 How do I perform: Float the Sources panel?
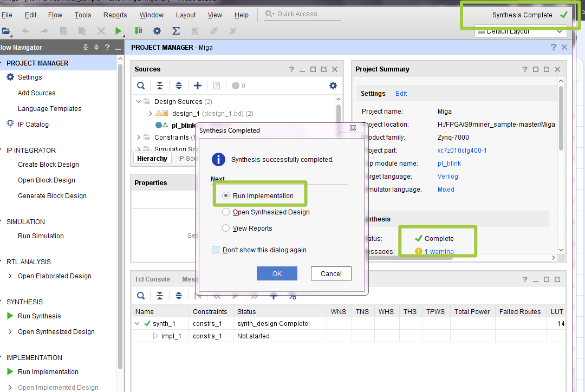(324, 69)
